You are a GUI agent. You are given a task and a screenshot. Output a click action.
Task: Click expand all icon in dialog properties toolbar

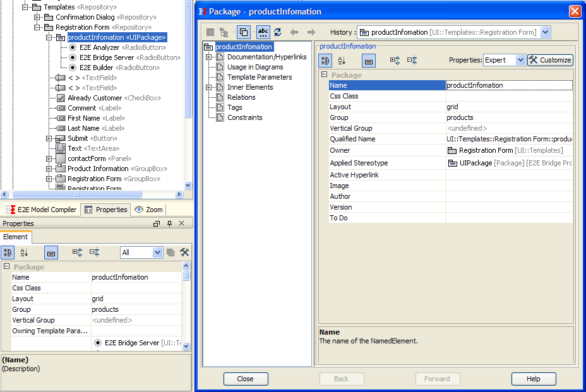tap(395, 61)
